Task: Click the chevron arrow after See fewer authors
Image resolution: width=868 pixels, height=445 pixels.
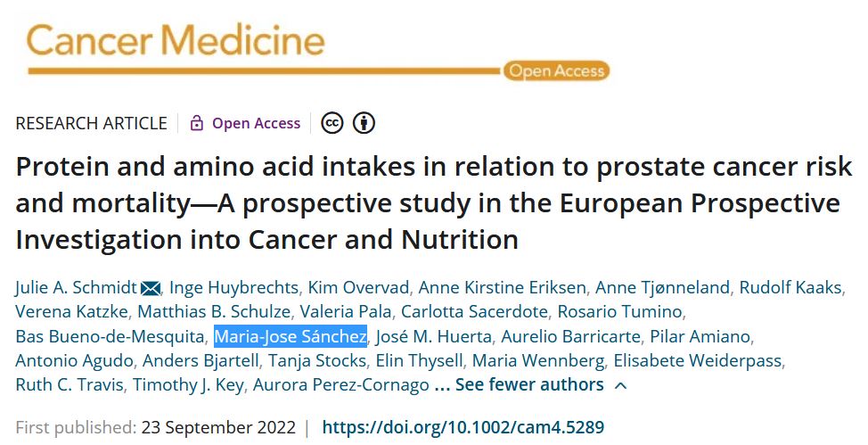Action: (x=621, y=385)
